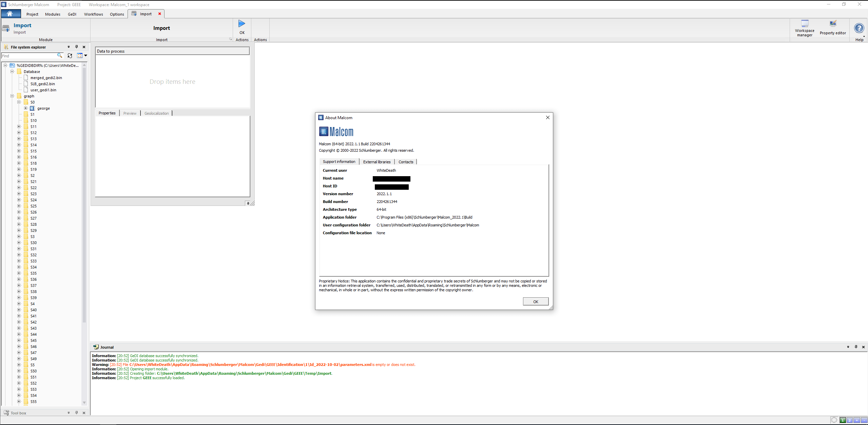The width and height of the screenshot is (868, 425).
Task: Select the george Malcom project icon
Action: 32,108
